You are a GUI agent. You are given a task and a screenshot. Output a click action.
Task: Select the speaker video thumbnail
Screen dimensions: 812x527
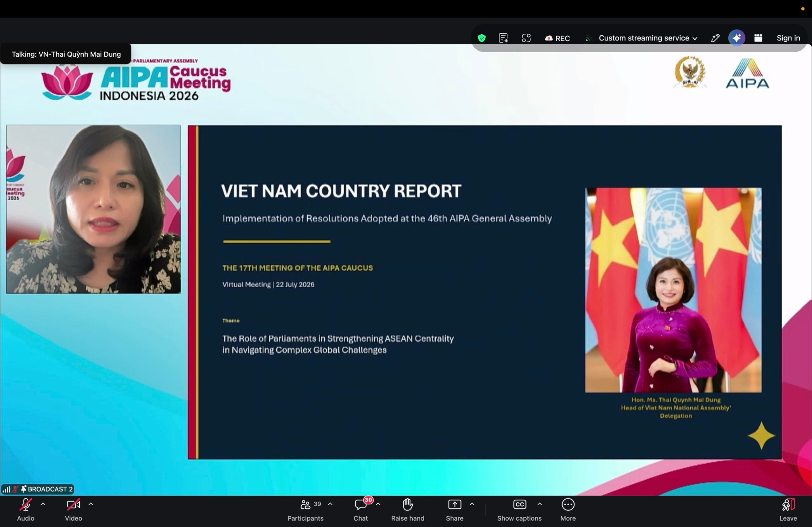(94, 209)
